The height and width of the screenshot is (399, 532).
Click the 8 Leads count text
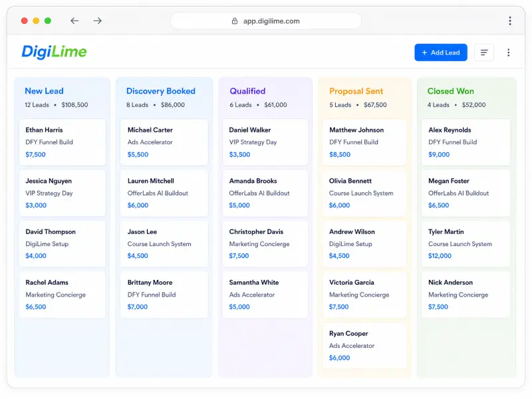pos(137,105)
